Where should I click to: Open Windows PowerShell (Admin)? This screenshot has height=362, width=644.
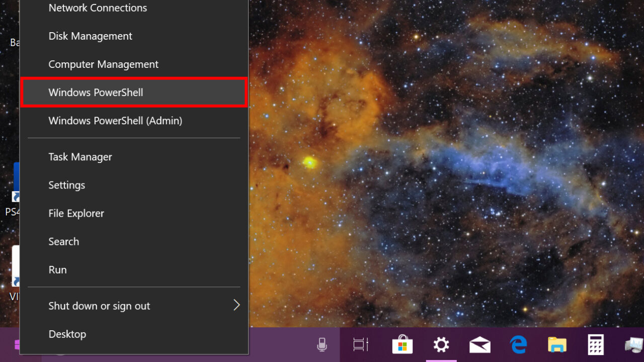coord(115,121)
